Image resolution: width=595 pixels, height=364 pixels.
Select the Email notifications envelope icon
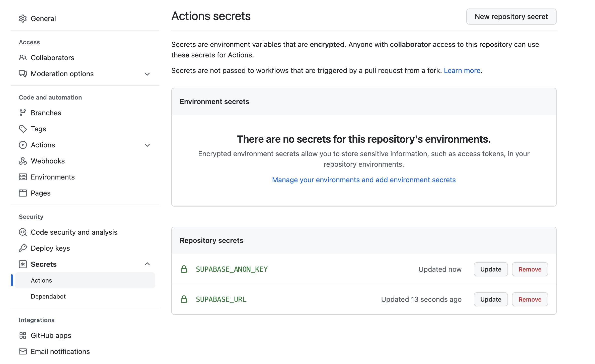click(x=23, y=351)
